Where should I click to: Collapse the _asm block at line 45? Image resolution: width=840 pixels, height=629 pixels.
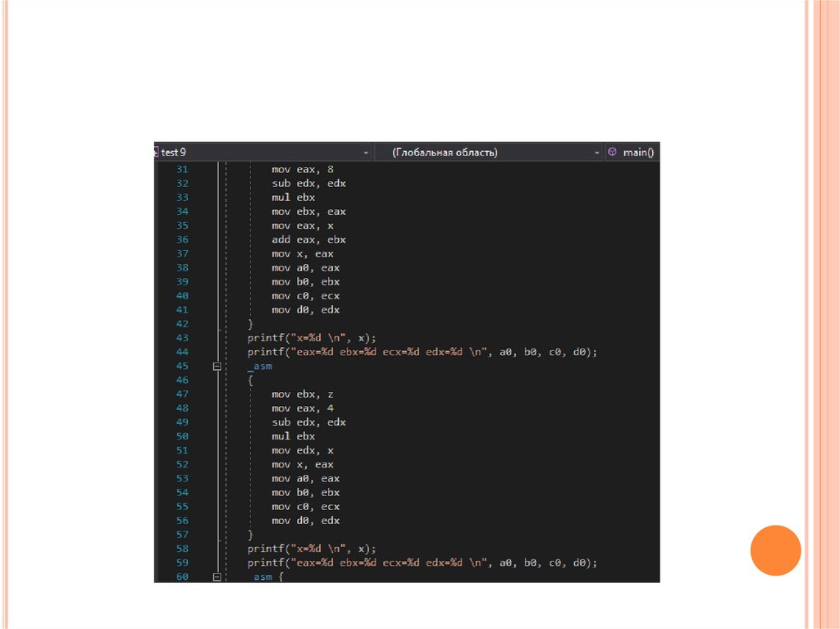point(217,367)
